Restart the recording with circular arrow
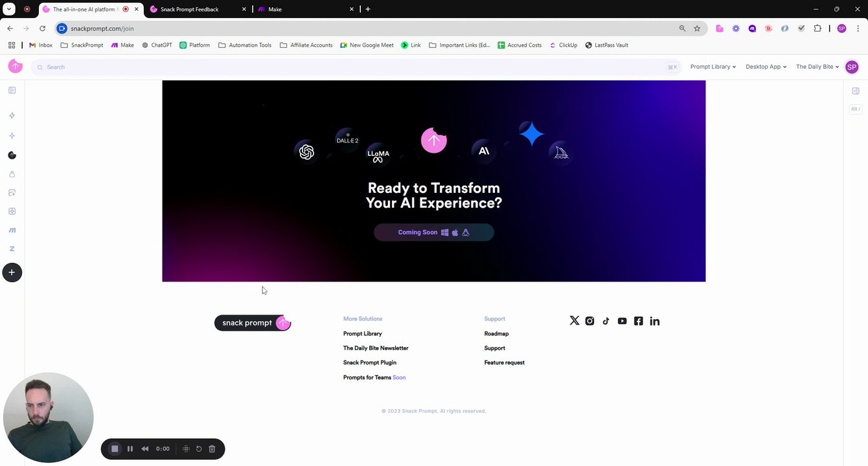 click(199, 449)
